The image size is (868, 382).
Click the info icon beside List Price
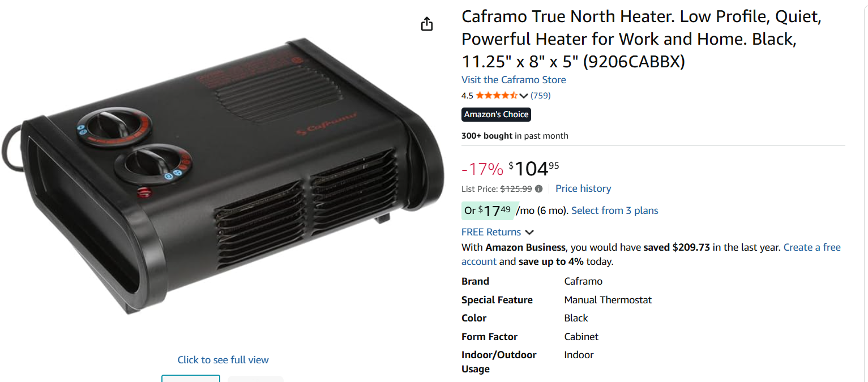[538, 189]
